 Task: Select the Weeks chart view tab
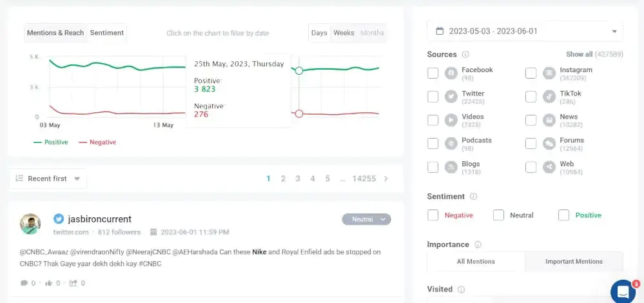tap(344, 33)
